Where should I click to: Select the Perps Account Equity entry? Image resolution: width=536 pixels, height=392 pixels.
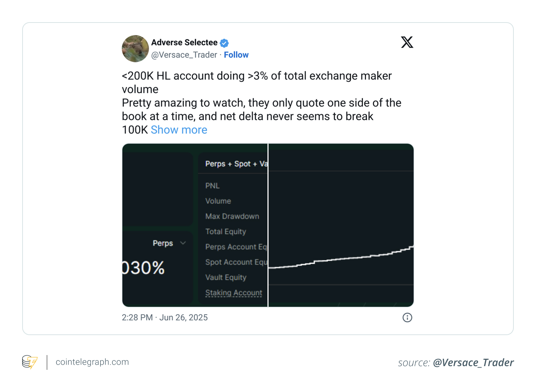(237, 247)
